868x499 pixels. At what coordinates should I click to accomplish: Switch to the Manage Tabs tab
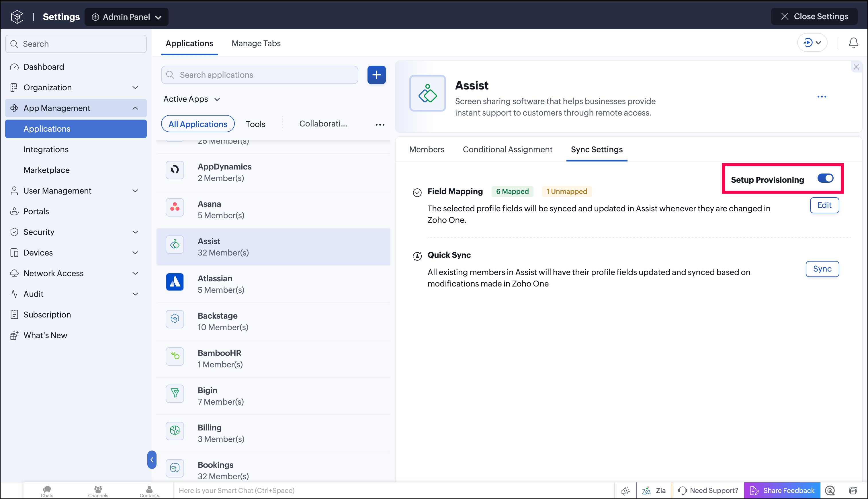click(x=256, y=44)
